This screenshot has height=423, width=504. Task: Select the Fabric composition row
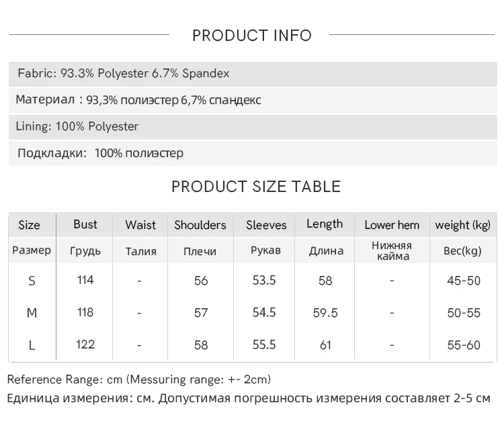pyautogui.click(x=253, y=74)
